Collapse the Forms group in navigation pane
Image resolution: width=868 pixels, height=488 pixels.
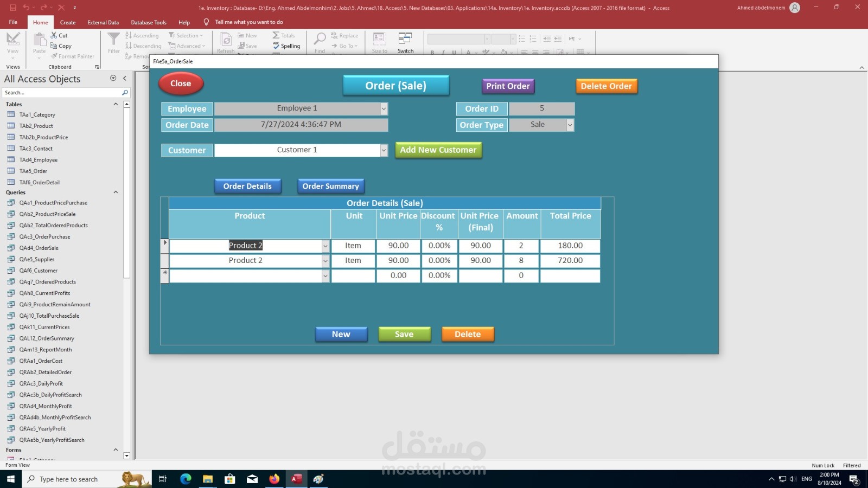click(x=116, y=450)
